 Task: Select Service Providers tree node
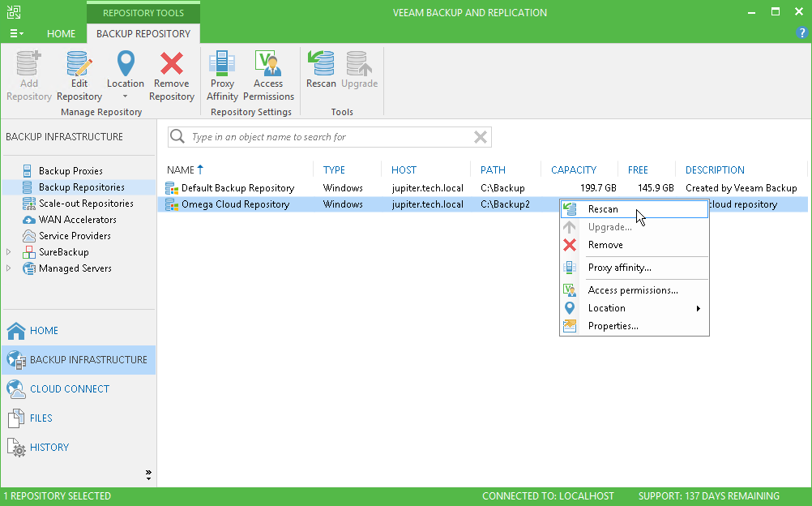pyautogui.click(x=75, y=236)
